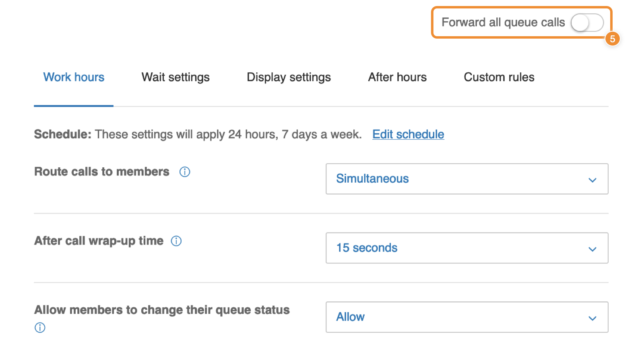Click the orange step 5 badge
The width and height of the screenshot is (644, 354).
click(x=612, y=39)
